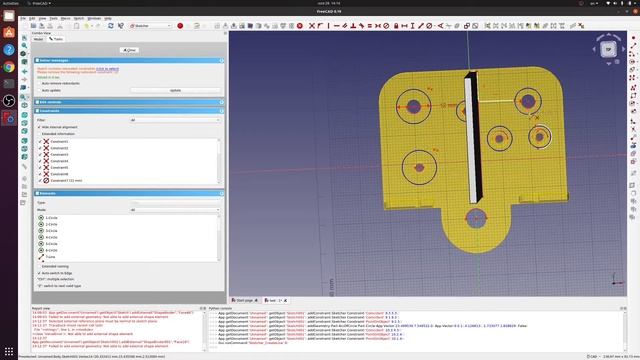The image size is (640, 360).
Task: Click the isometric view cube icon in left toolbar
Action: click(24, 105)
